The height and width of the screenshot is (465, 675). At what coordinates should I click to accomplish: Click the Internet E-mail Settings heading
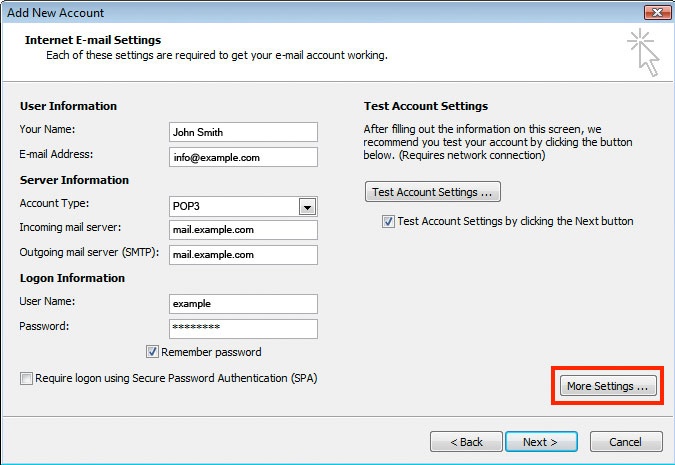click(93, 40)
